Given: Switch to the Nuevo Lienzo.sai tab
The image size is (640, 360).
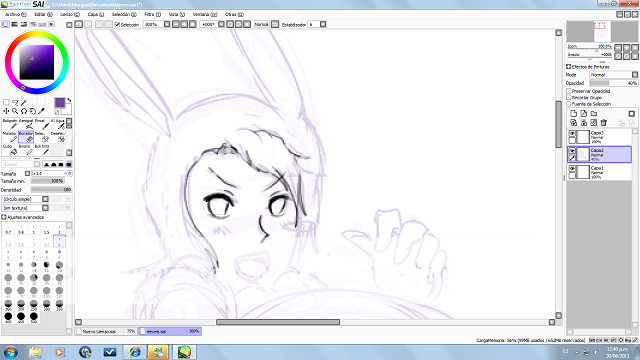Looking at the screenshot, I should 106,331.
